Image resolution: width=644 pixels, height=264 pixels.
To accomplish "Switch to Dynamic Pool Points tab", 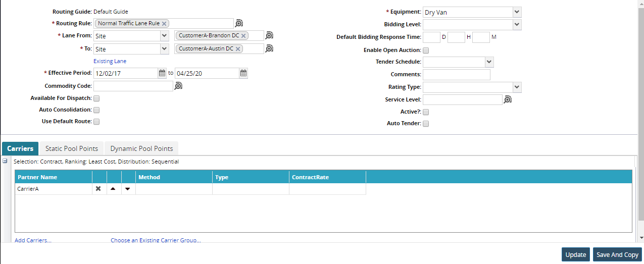I will tap(141, 148).
